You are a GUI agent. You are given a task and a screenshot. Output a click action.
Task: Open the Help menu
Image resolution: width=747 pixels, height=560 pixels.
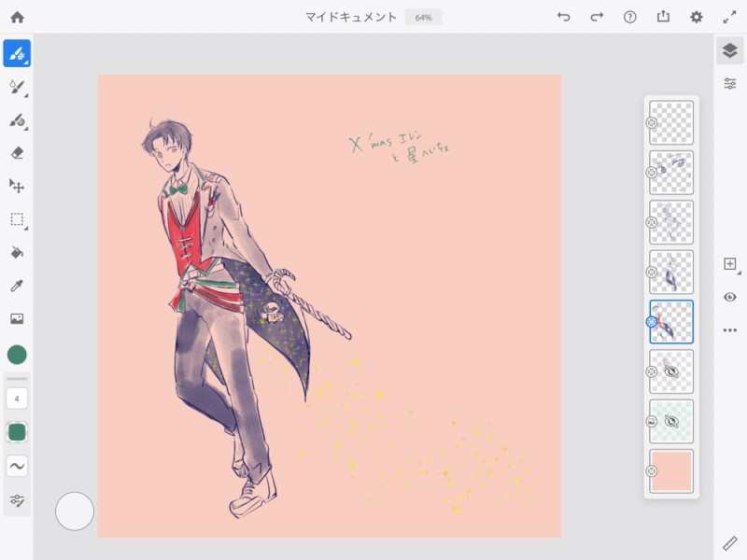point(629,18)
